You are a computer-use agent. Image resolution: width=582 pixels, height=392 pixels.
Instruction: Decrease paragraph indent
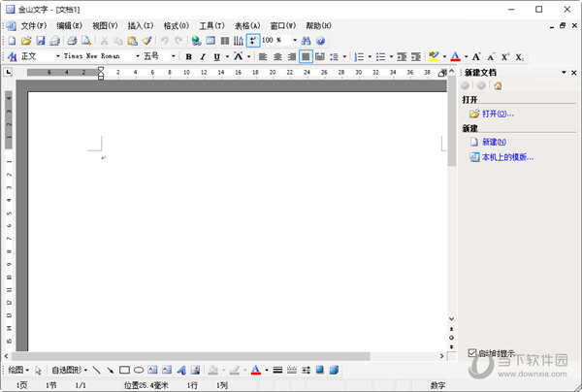tap(402, 57)
